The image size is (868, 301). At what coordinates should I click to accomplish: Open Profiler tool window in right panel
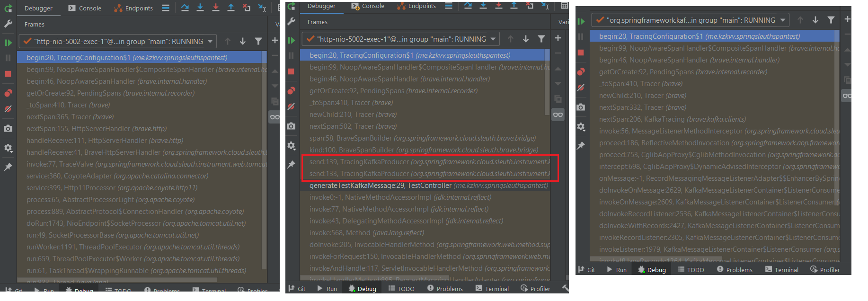coord(825,270)
